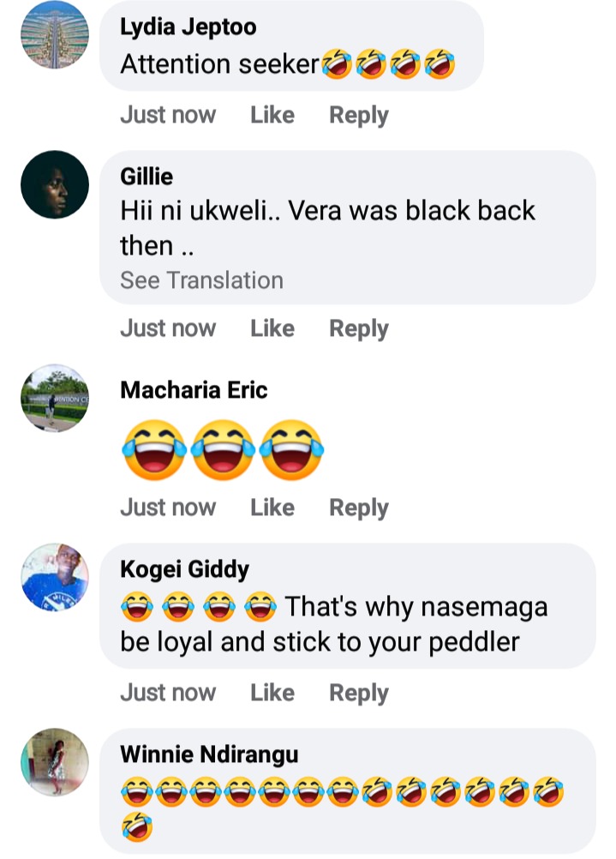Open Winnie Ndirangu's name link
The width and height of the screenshot is (616, 859).
point(209,754)
